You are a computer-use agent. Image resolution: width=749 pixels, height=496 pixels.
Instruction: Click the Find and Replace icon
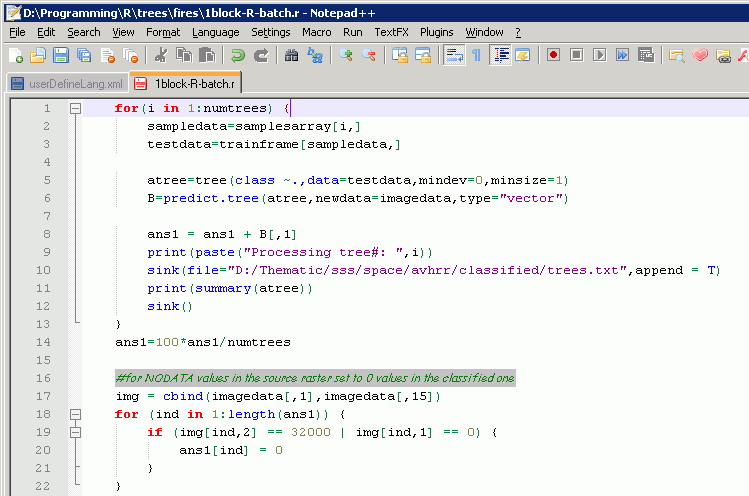click(x=314, y=55)
